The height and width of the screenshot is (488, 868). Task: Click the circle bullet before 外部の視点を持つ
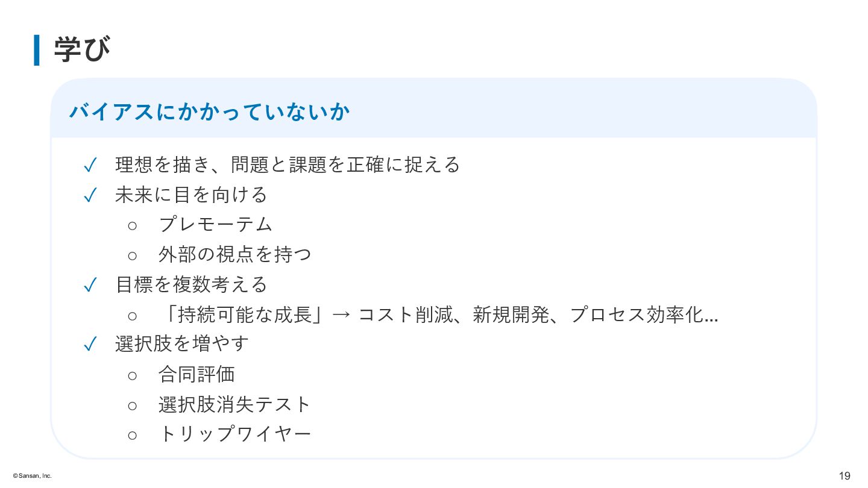[133, 255]
